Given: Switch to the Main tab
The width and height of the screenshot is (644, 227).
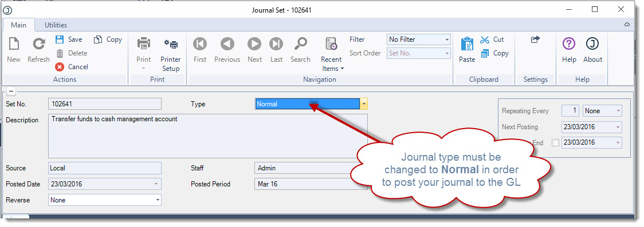Looking at the screenshot, I should [x=18, y=25].
